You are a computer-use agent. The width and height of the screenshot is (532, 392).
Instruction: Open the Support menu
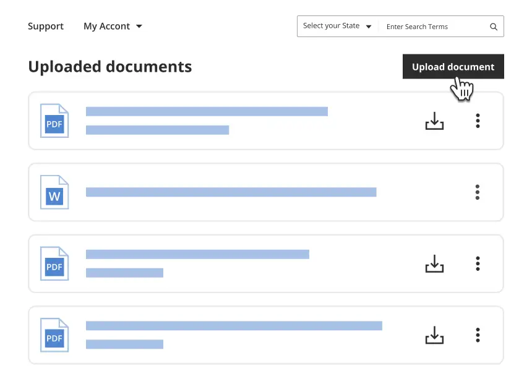46,26
